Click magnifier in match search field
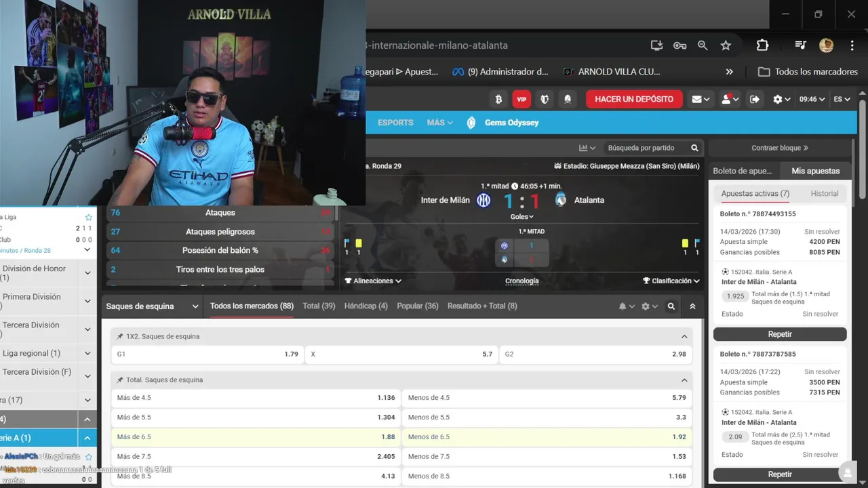Screen dimensions: 868x488 pos(694,148)
